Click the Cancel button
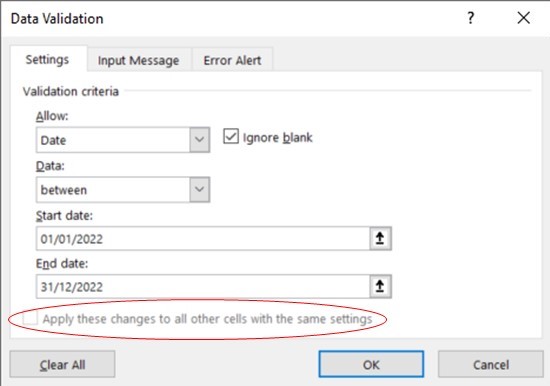 click(491, 365)
